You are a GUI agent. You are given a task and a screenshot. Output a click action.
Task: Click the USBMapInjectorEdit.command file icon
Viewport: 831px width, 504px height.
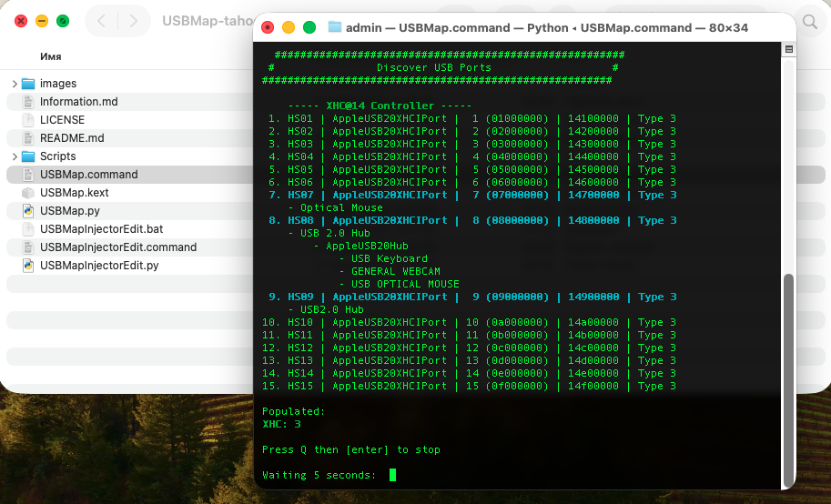click(x=28, y=247)
